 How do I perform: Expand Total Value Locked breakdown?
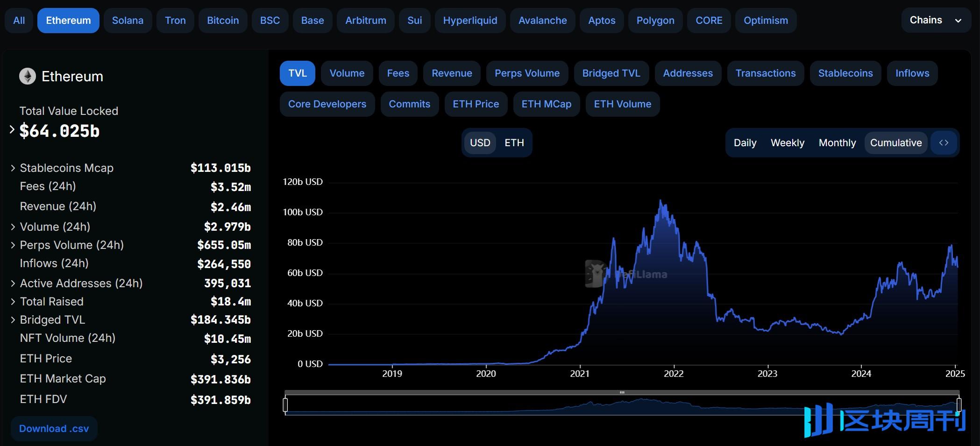[12, 130]
